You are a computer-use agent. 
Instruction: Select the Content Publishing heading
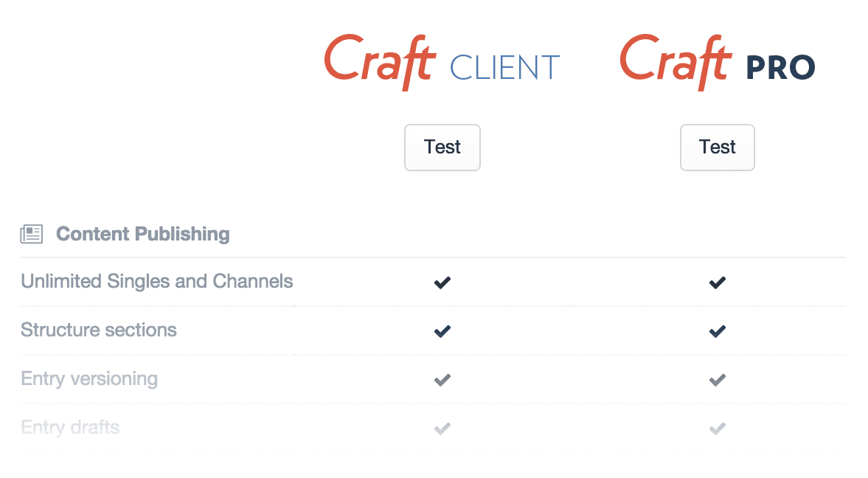(x=143, y=235)
